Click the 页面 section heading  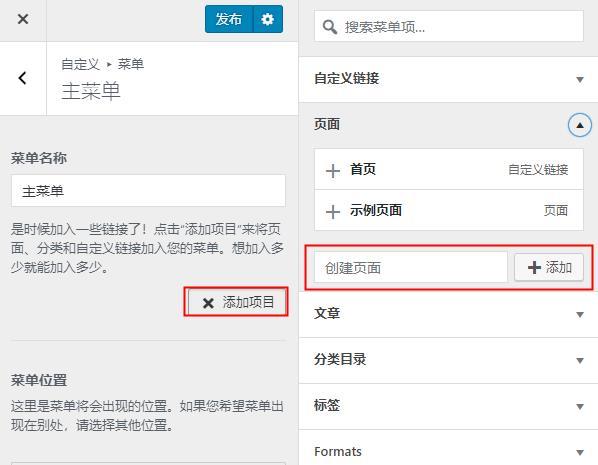(327, 124)
